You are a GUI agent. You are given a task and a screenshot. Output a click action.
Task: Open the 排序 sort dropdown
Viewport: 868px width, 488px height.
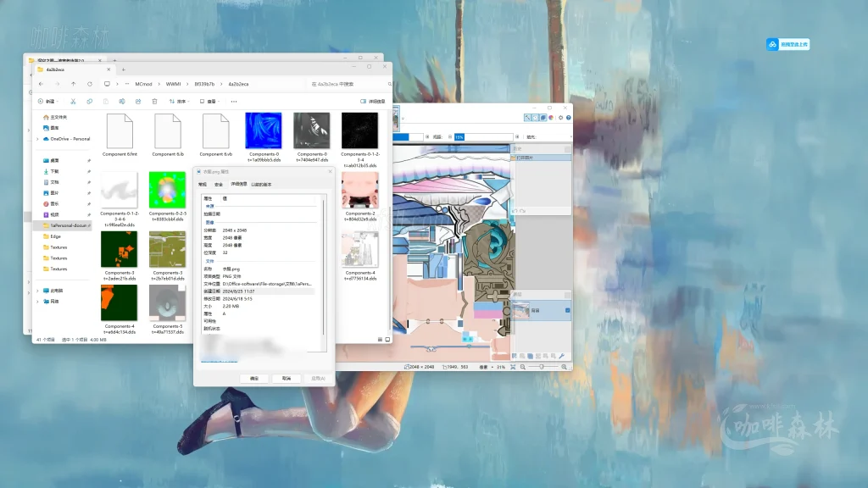(180, 102)
